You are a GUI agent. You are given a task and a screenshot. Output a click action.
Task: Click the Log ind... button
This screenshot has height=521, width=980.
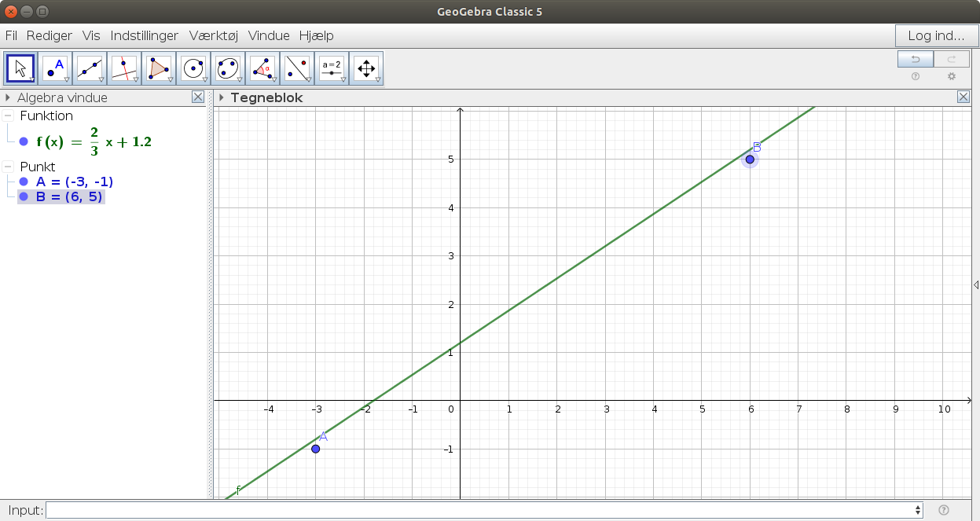tap(936, 35)
